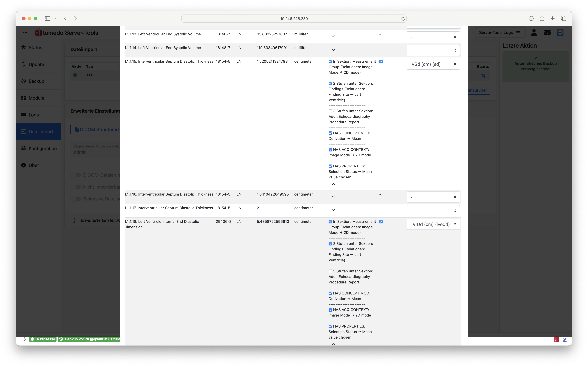Click the blue Z icon at bottom right
This screenshot has height=367, width=588.
click(565, 339)
